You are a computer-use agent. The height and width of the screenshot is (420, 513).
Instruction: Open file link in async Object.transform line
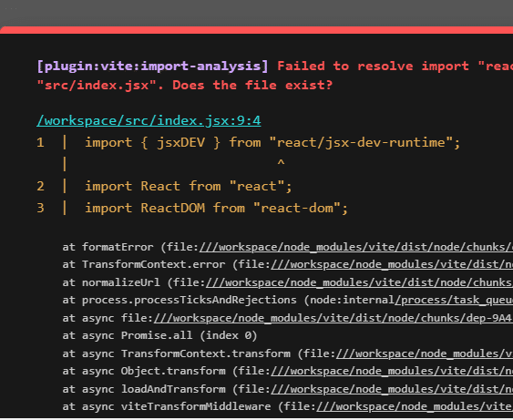click(x=392, y=372)
